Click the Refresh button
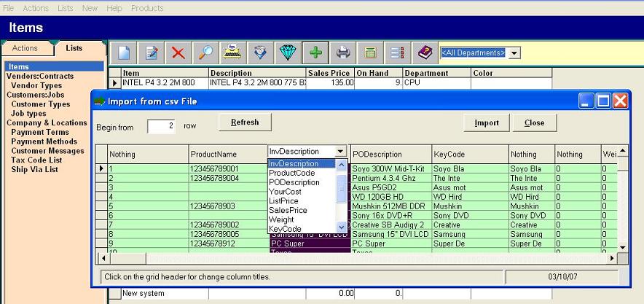644x304 pixels. (x=245, y=122)
